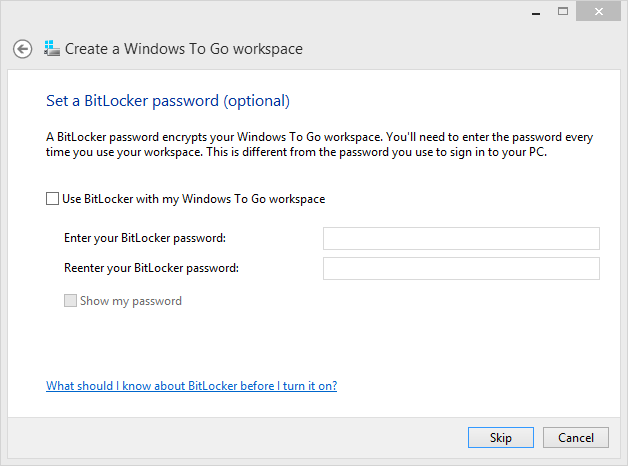Tick the Show my password checkbox
The height and width of the screenshot is (466, 628).
[x=70, y=301]
